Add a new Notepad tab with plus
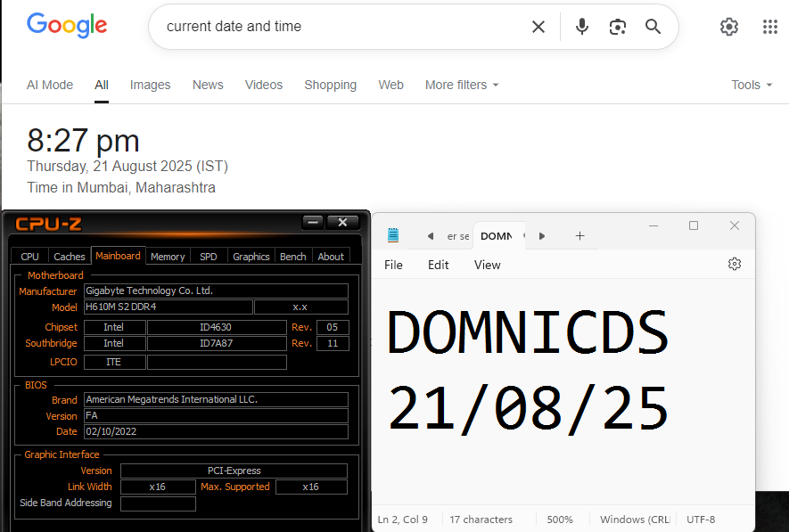Image resolution: width=789 pixels, height=532 pixels. pyautogui.click(x=579, y=236)
